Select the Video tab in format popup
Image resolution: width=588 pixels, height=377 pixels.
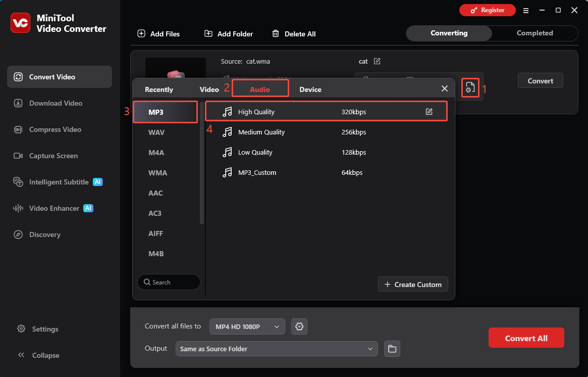click(209, 89)
